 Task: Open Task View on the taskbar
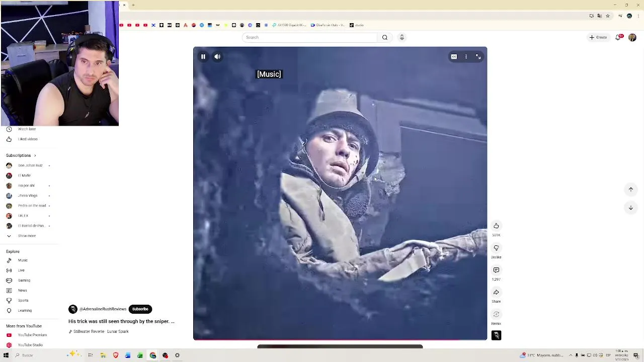[x=91, y=355]
